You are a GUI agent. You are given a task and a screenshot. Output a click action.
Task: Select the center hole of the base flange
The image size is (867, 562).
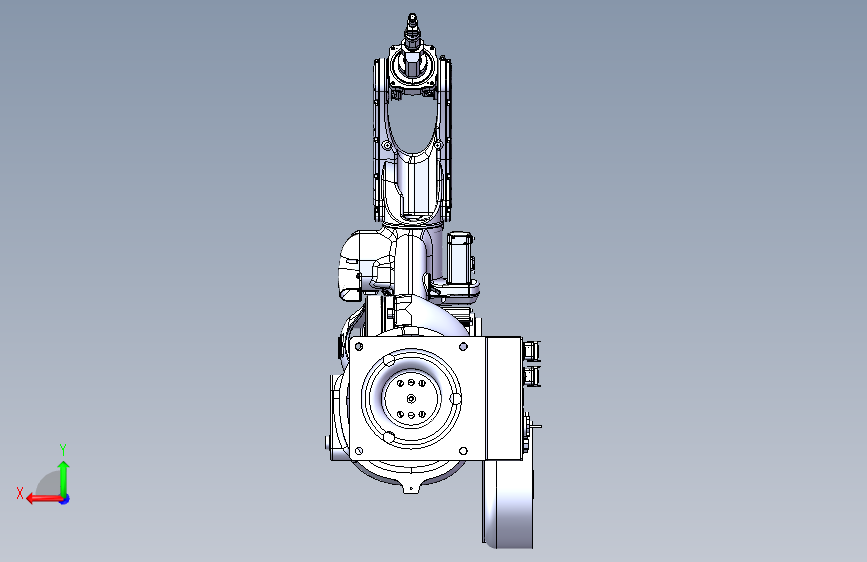(x=411, y=399)
